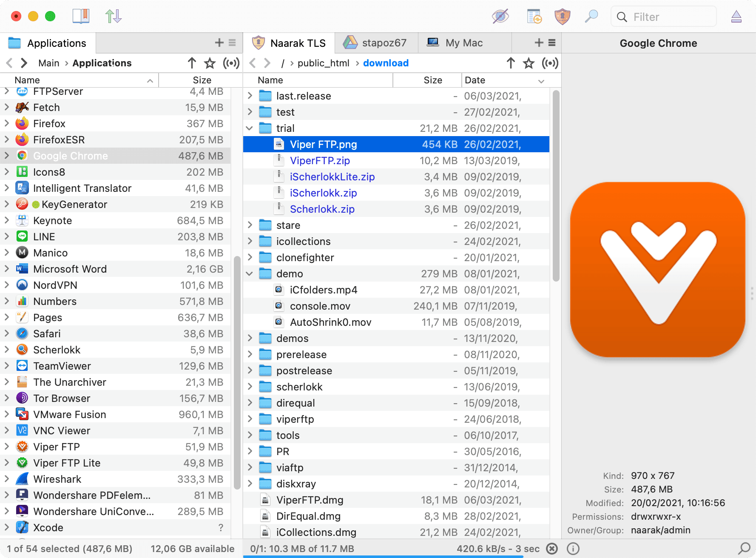The height and width of the screenshot is (558, 756).
Task: Open left pane tab list menu
Action: pos(232,43)
